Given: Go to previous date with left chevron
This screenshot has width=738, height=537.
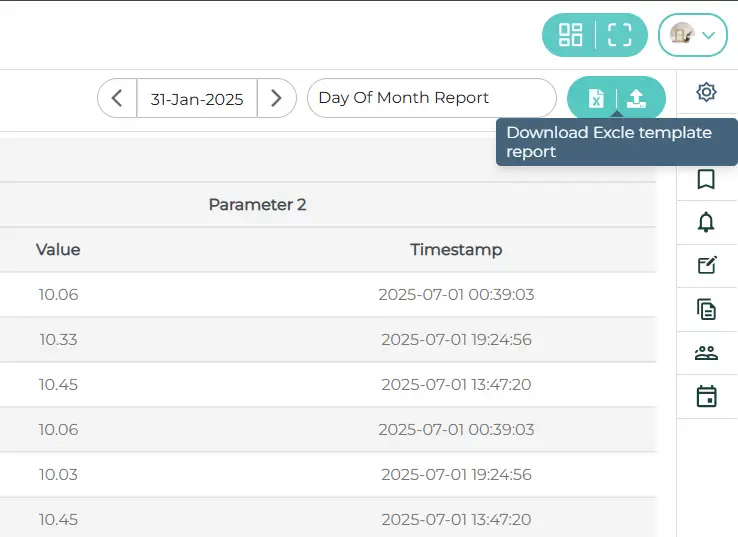Looking at the screenshot, I should (117, 98).
